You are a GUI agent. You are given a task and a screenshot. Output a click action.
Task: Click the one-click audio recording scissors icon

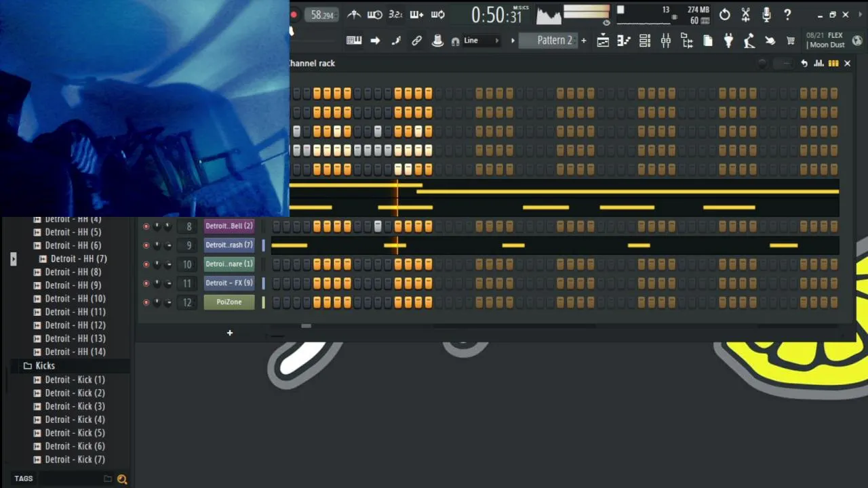click(x=745, y=14)
